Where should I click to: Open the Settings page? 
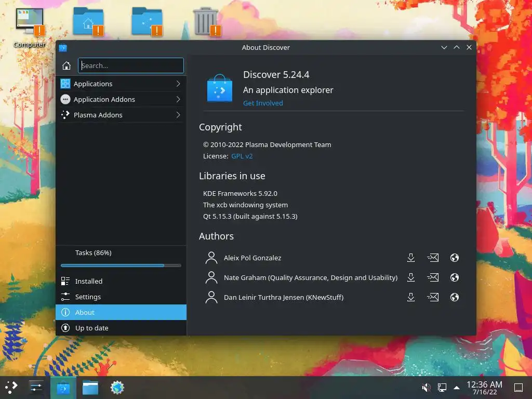(x=121, y=297)
